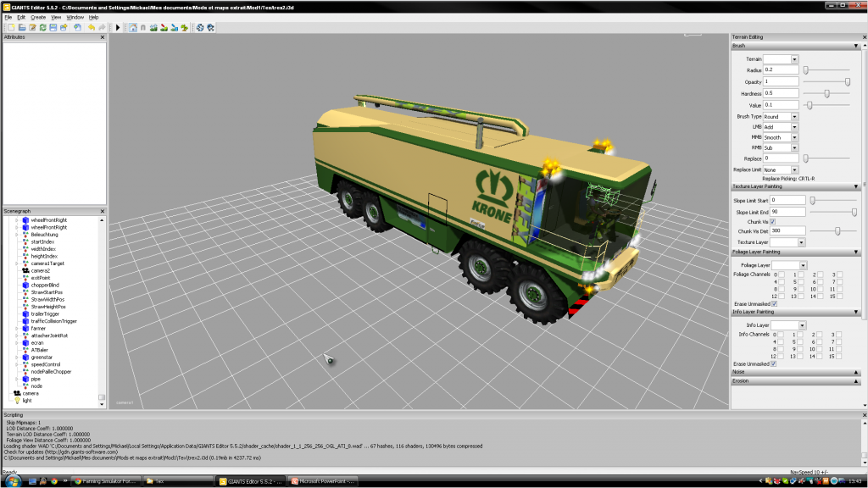Click the import toolbar icon with star
The height and width of the screenshot is (488, 868).
click(64, 27)
